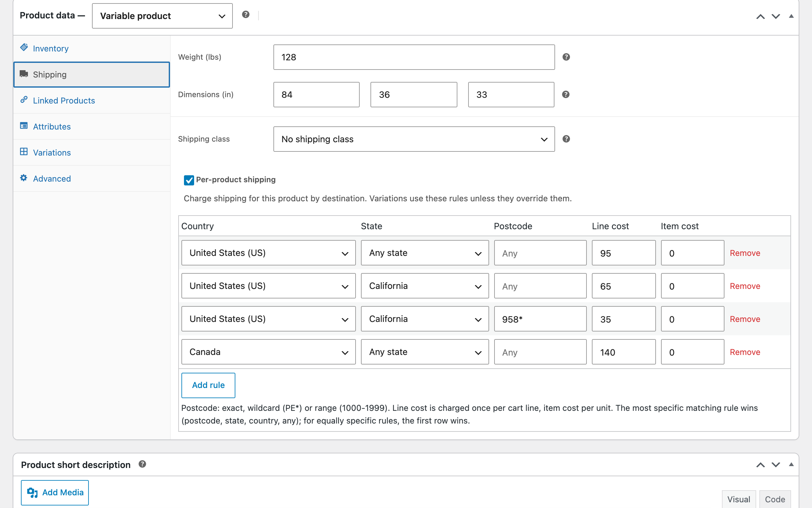Click the dimension field containing 84
Screen dimensions: 812x508
[x=317, y=94]
